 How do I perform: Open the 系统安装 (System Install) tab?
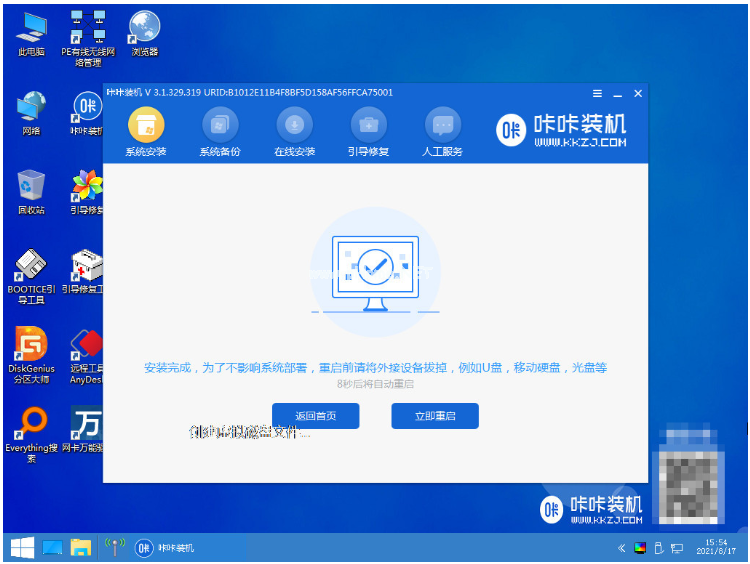(x=146, y=132)
